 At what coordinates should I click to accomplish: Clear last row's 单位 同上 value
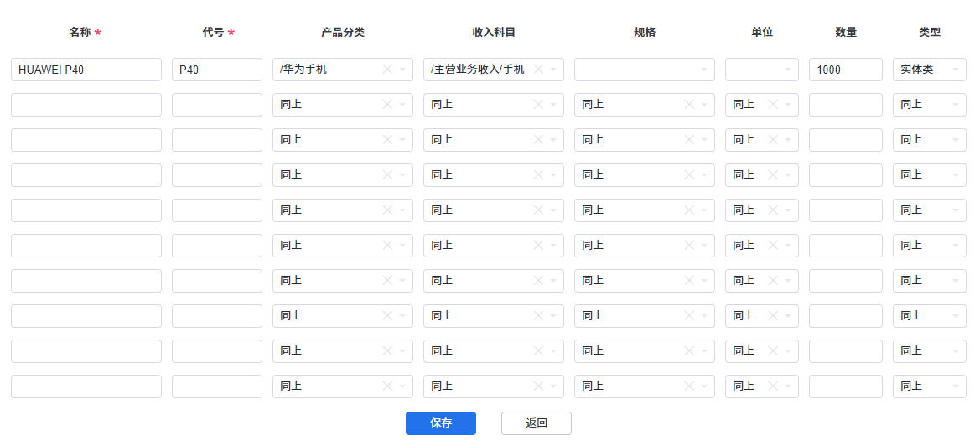(x=773, y=386)
